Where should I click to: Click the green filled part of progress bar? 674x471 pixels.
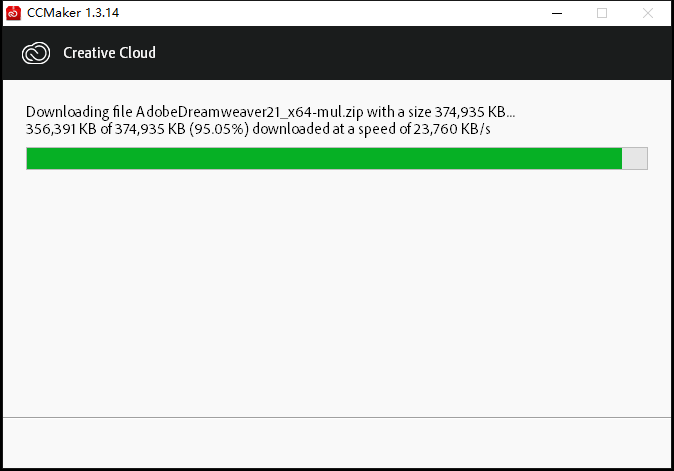tap(320, 158)
